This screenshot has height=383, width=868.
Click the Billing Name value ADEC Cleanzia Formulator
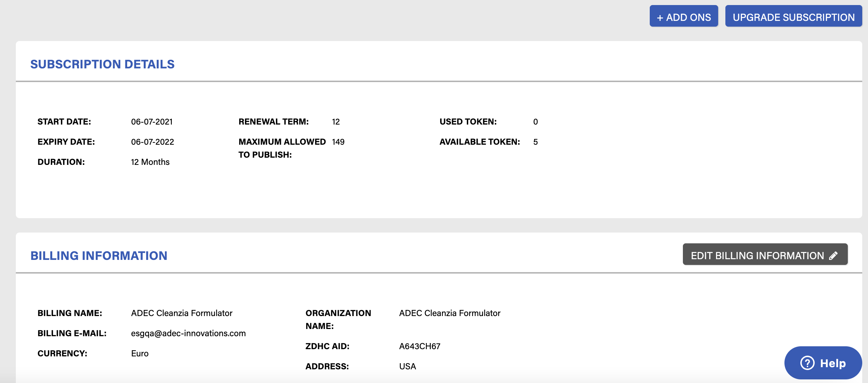coord(182,313)
